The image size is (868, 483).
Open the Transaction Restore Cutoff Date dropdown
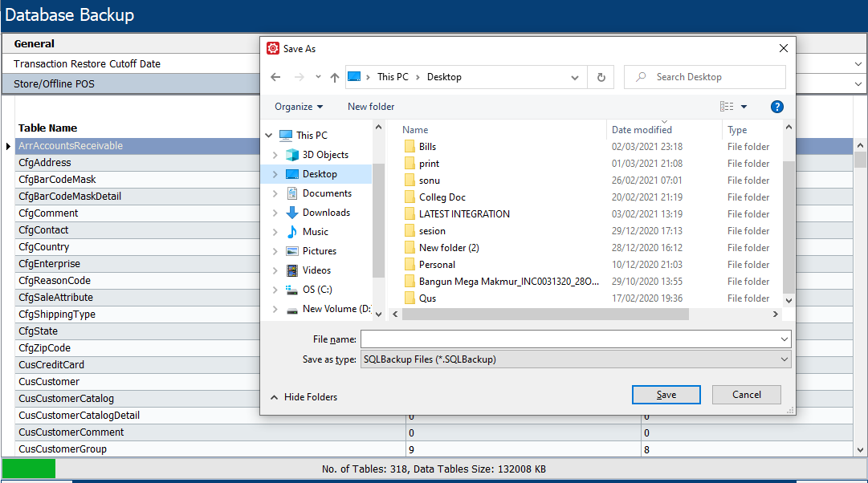pyautogui.click(x=858, y=64)
